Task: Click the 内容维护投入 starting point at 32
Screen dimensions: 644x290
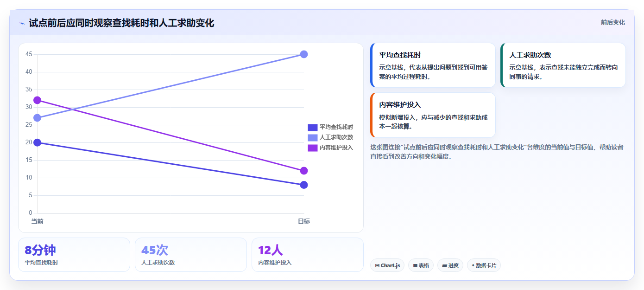Action: (x=38, y=100)
